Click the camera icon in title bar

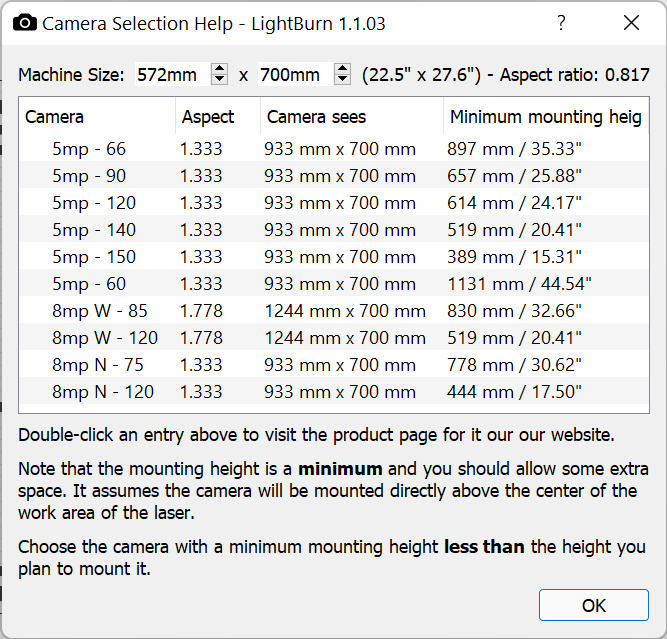tap(25, 23)
